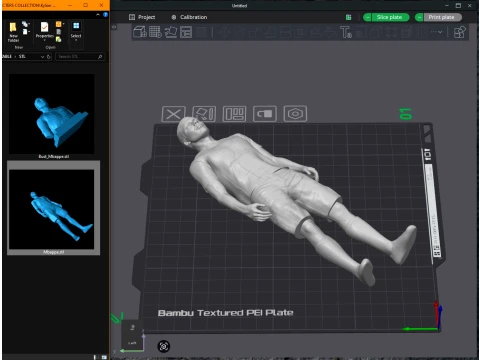
Task: Click the Properties icon in Explorer ribbon
Action: coord(44,27)
